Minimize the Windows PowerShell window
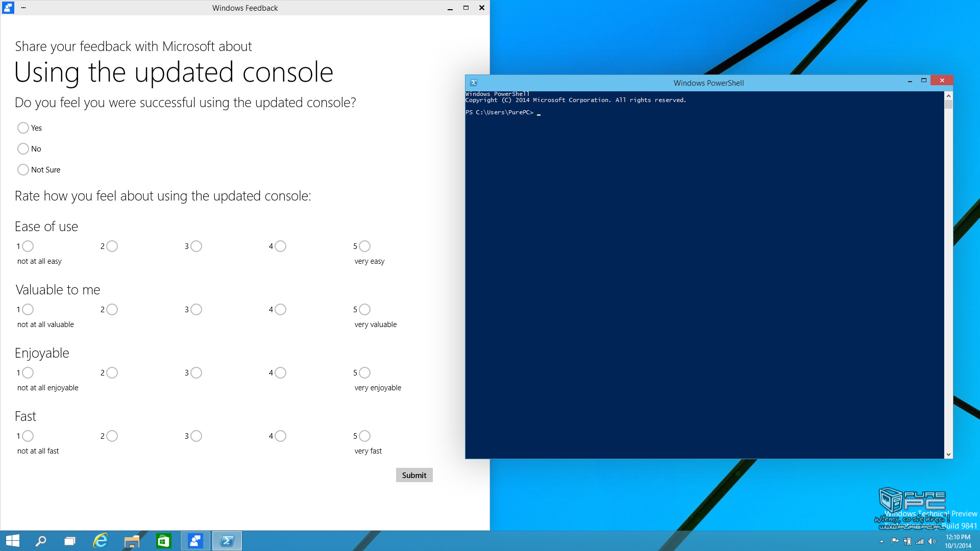Screen dimensions: 980x551 tap(910, 81)
